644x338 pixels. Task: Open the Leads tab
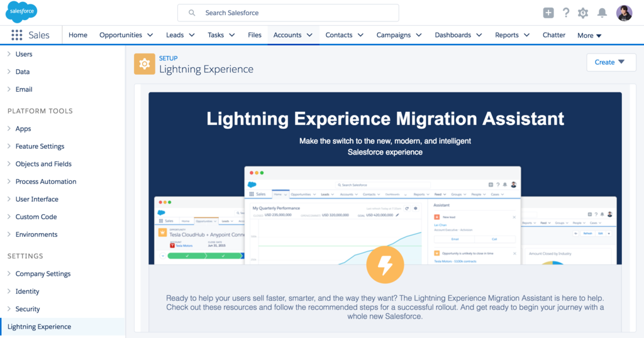coord(175,35)
